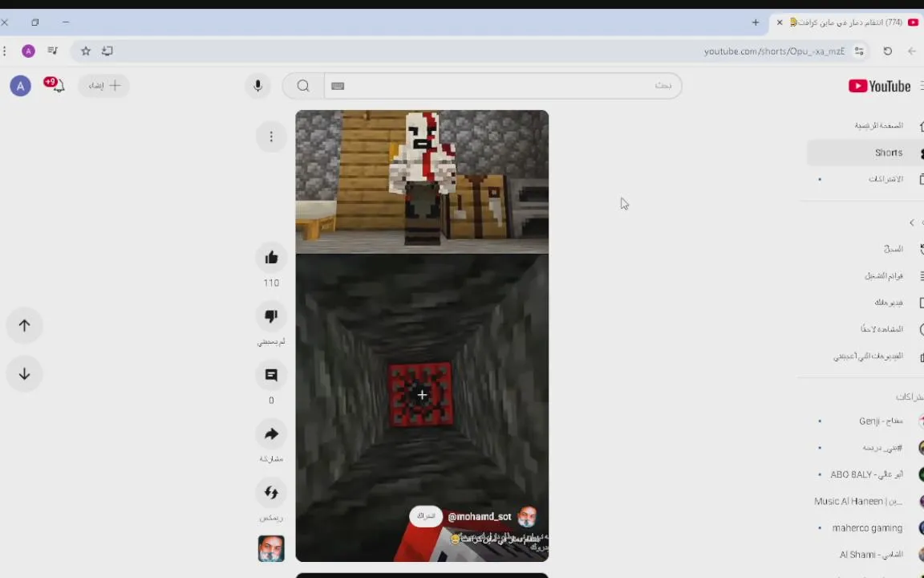This screenshot has width=924, height=578.
Task: Open the browser profile avatar
Action: [28, 51]
